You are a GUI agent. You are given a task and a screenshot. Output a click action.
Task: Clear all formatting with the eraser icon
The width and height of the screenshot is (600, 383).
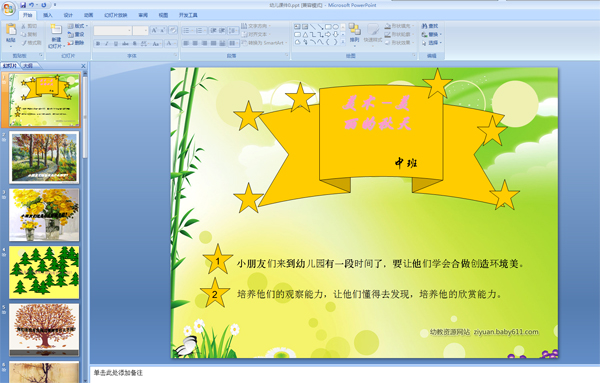tap(173, 30)
